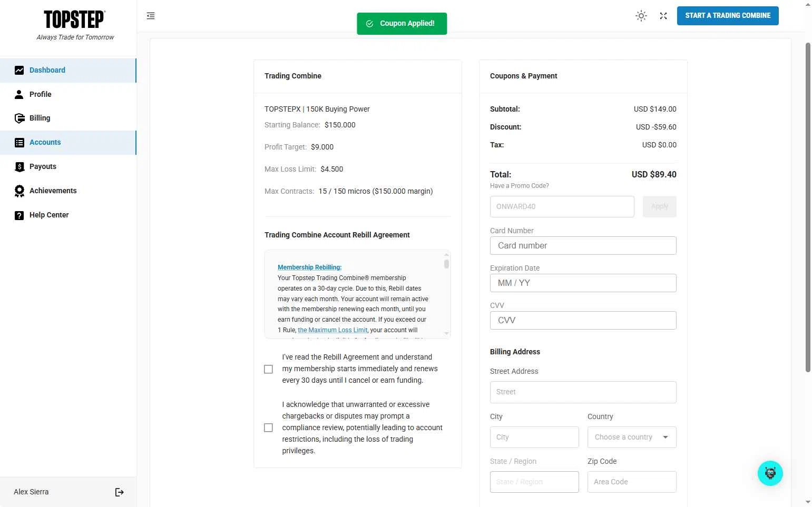Open the chat bot widget icon
This screenshot has width=812, height=507.
[770, 473]
